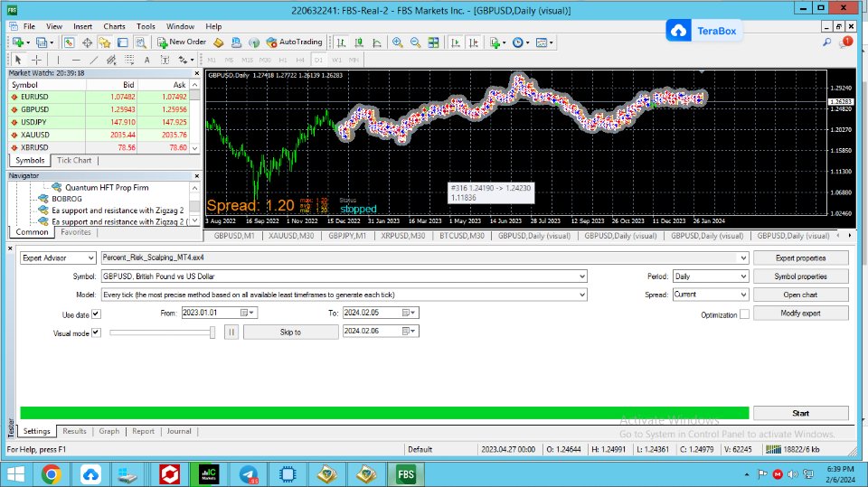This screenshot has height=487, width=868.
Task: Click the visual mode speed slider
Action: [162, 332]
